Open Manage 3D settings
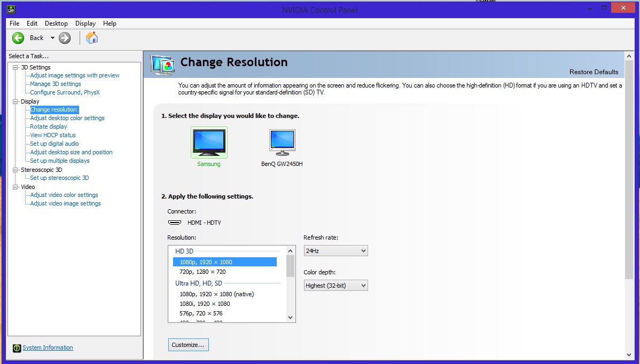 point(56,84)
